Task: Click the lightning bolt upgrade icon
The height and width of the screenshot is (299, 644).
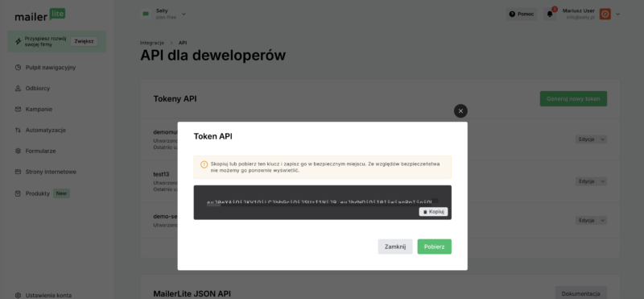Action: point(18,41)
